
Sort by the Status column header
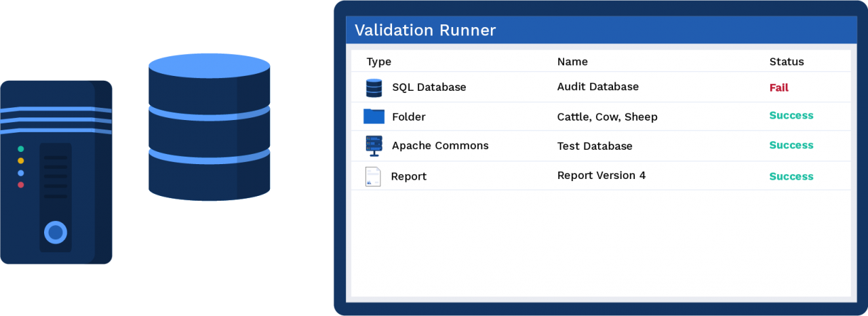click(786, 62)
